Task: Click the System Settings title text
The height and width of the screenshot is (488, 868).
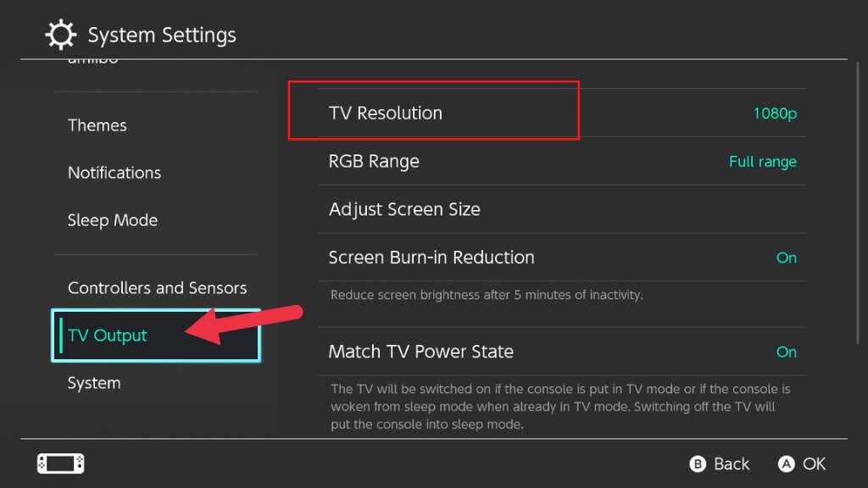Action: [161, 35]
